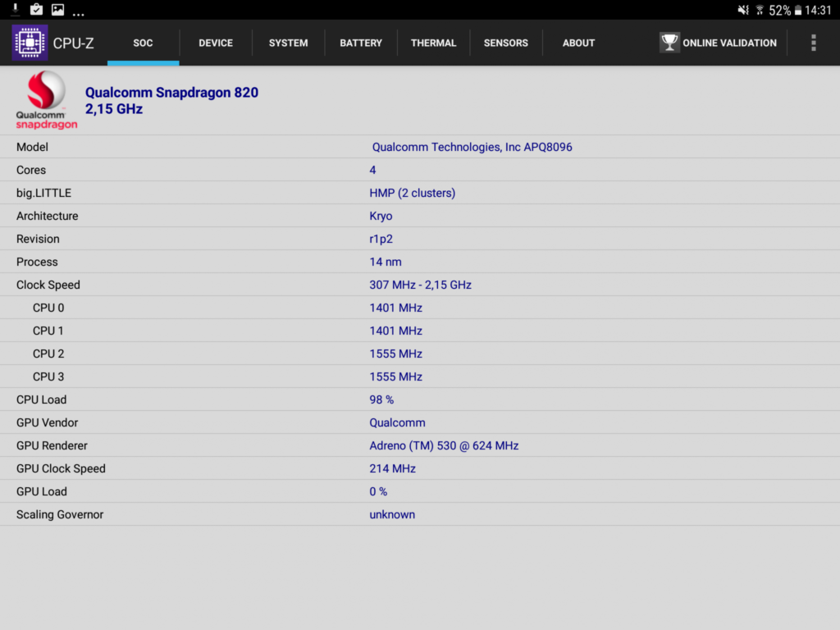Switch to the SYSTEM tab
The width and height of the screenshot is (840, 630).
click(x=288, y=43)
